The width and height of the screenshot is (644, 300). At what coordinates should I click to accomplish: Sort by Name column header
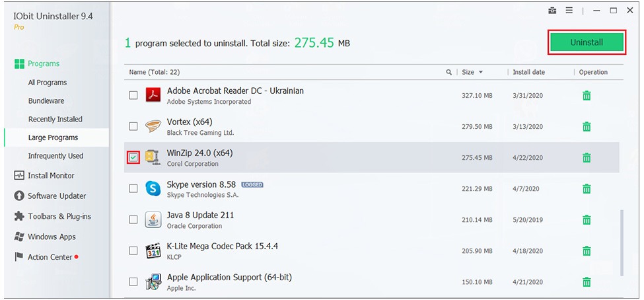tap(155, 72)
